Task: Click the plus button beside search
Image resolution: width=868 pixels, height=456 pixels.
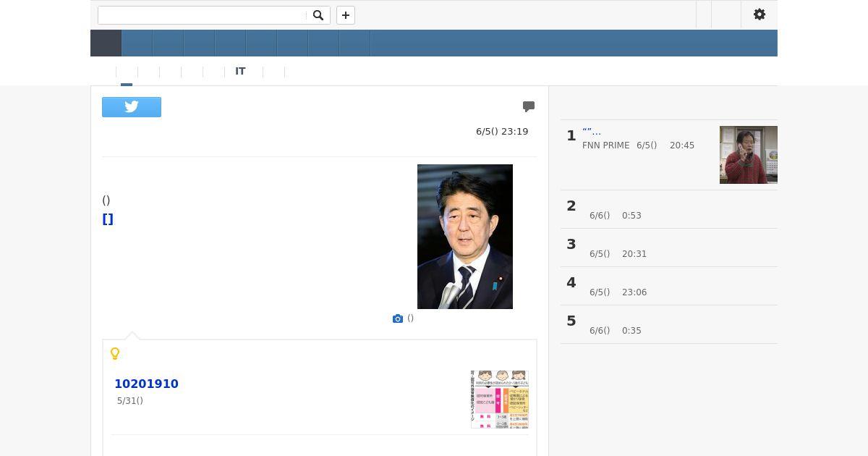Action: click(x=346, y=15)
